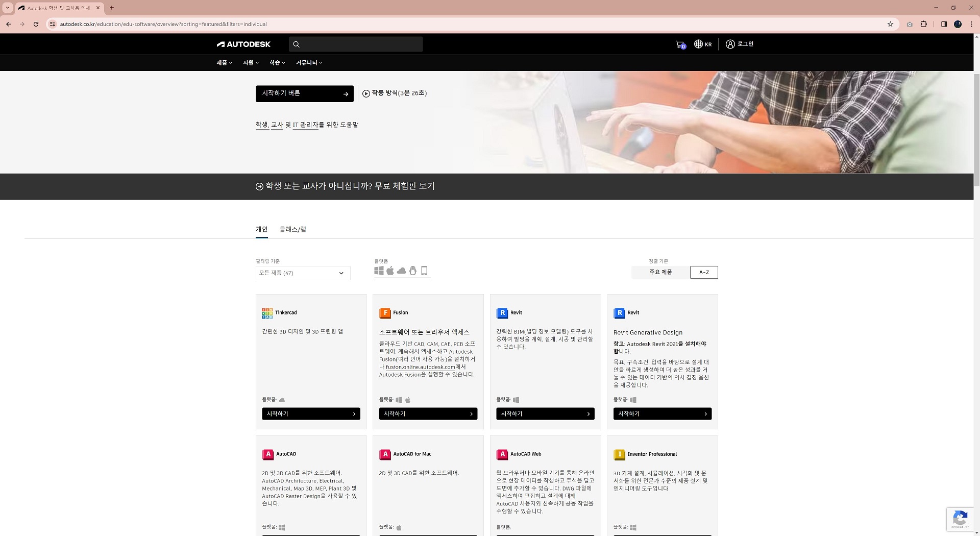Open the tab search dropdown arrow
The image size is (980, 536).
coord(8,8)
